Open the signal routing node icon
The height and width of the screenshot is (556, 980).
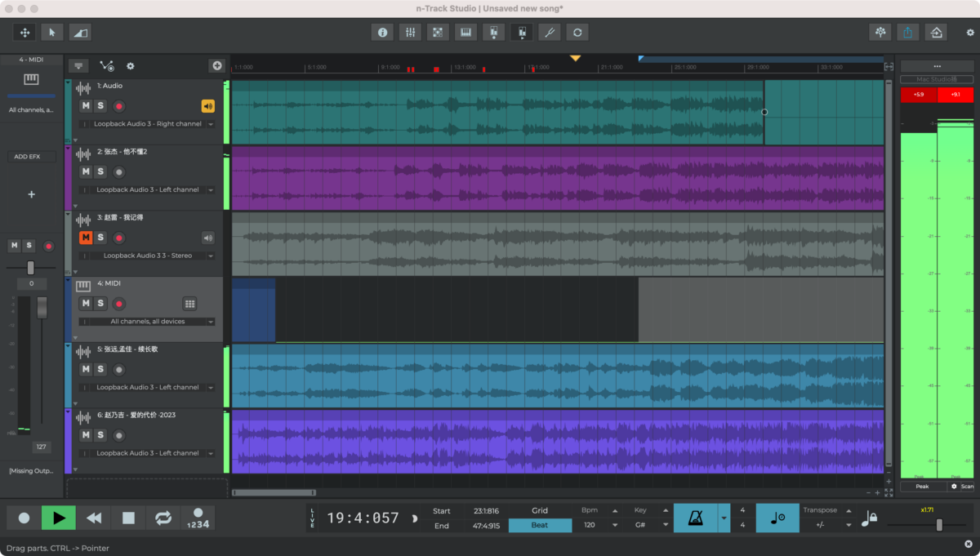coord(107,66)
